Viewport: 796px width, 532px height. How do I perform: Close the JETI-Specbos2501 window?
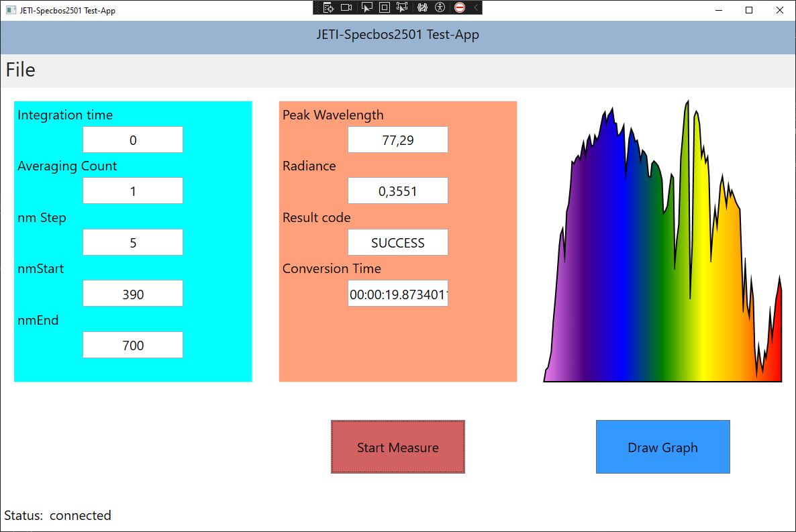780,10
